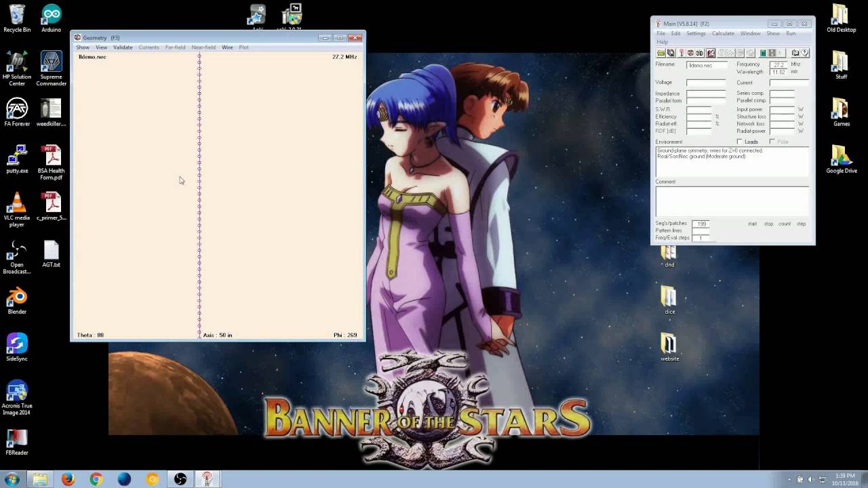
Task: Click the red-bordered Geometry Edit icon in Main toolbar
Action: click(711, 53)
